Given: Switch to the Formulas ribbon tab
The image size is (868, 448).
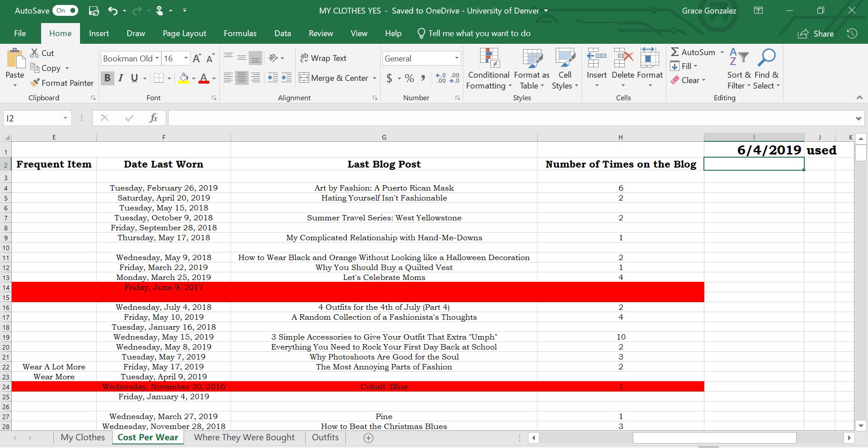Looking at the screenshot, I should [x=240, y=33].
